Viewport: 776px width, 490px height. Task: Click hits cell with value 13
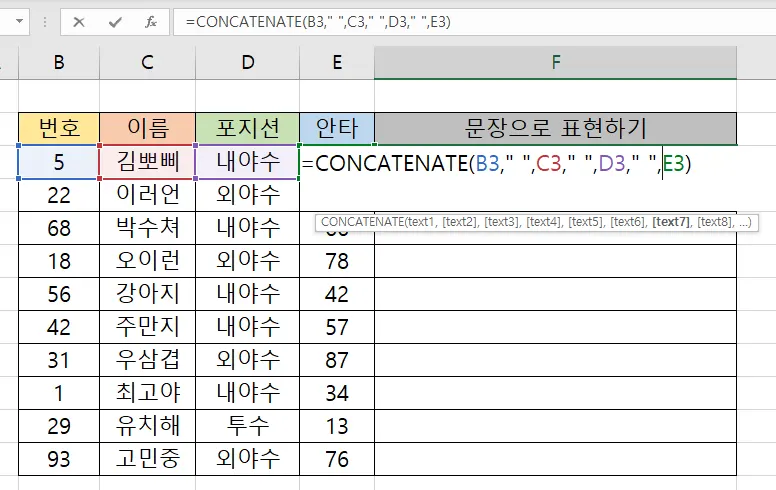coord(337,426)
